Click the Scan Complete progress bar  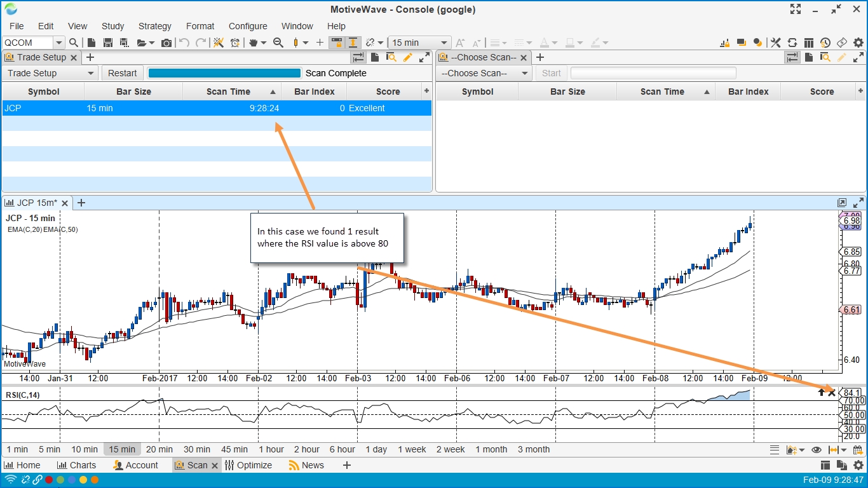(224, 73)
